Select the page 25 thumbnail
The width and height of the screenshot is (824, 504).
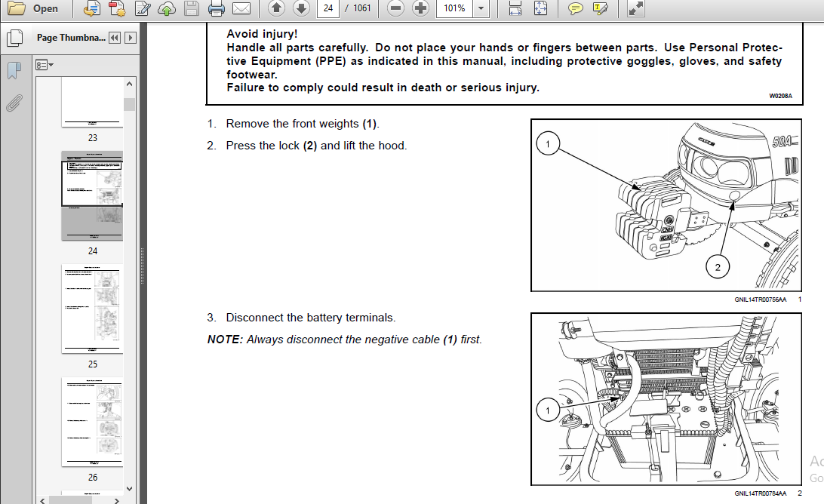[92, 309]
